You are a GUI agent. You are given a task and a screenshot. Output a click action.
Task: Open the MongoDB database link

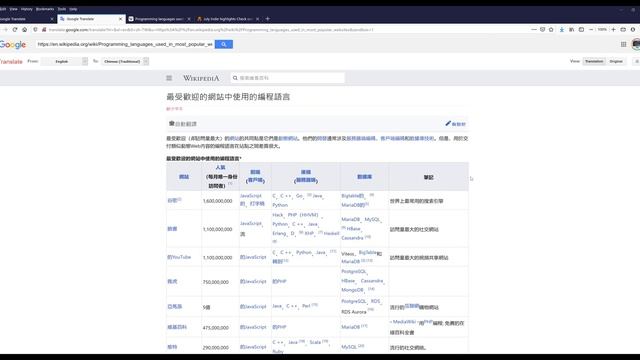pos(352,290)
